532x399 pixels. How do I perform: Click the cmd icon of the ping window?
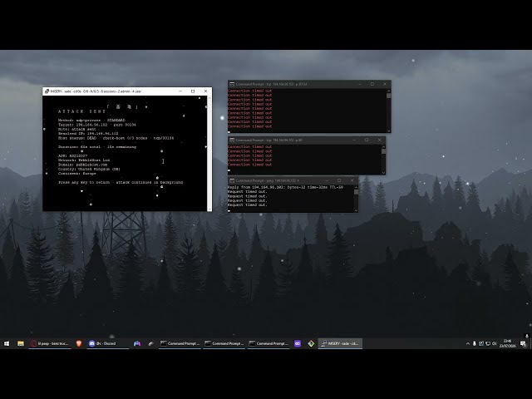click(232, 180)
